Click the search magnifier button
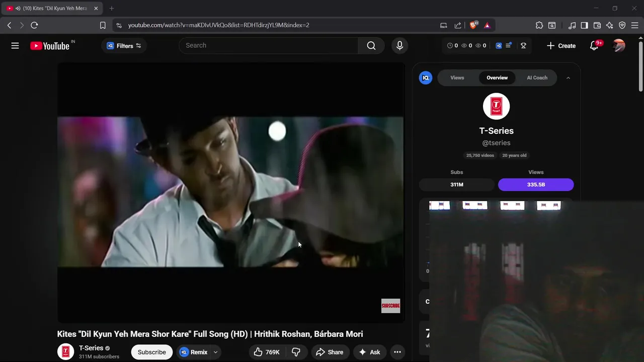644x362 pixels. tap(371, 45)
